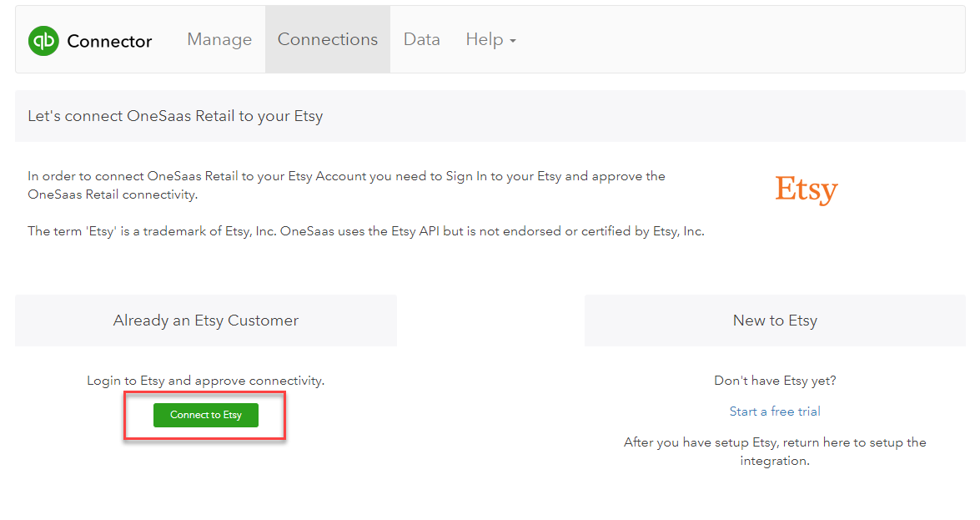This screenshot has height=520, width=980.
Task: Switch to the Connections tab
Action: (328, 39)
